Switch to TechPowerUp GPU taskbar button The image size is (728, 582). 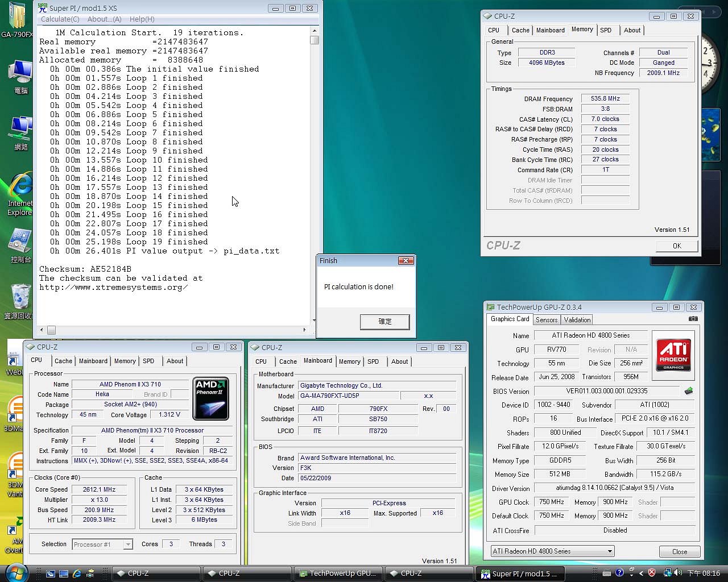click(x=338, y=573)
